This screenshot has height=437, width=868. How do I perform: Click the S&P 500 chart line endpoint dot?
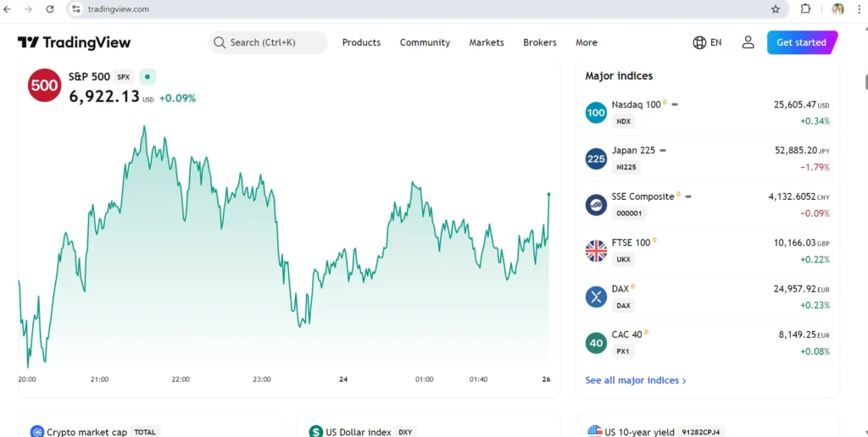point(548,194)
